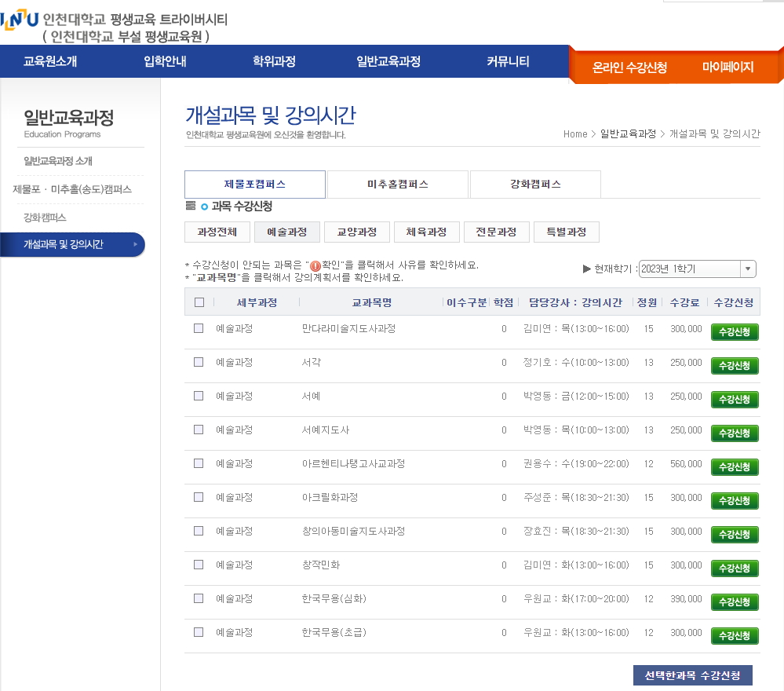Open syllabus for 아르헨티나탱고사교과정

pyautogui.click(x=353, y=464)
